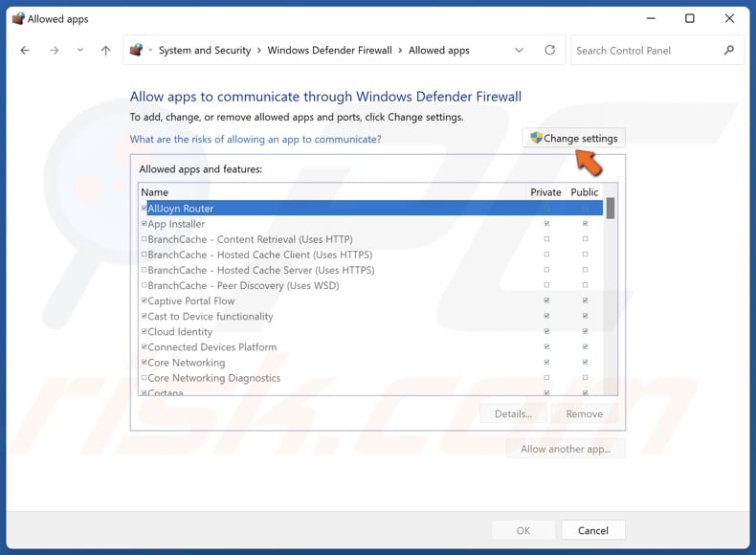The width and height of the screenshot is (756, 555).
Task: Expand the address bar history dropdown
Action: 519,51
